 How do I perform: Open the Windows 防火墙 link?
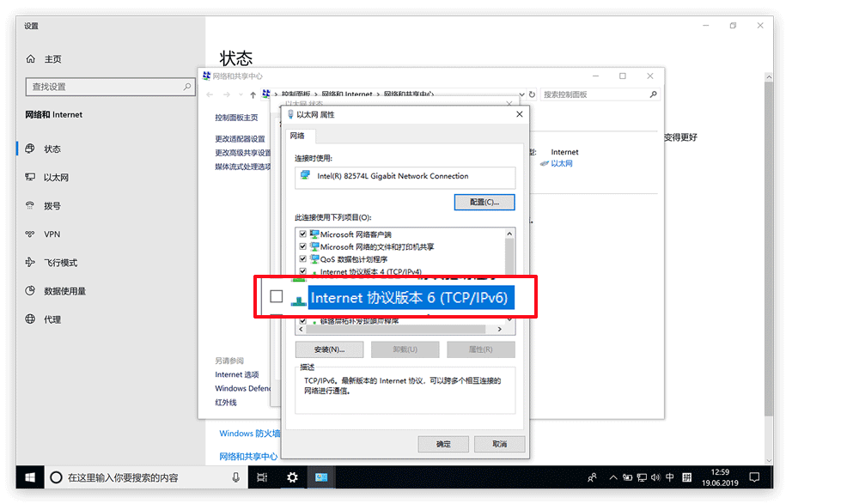click(247, 433)
